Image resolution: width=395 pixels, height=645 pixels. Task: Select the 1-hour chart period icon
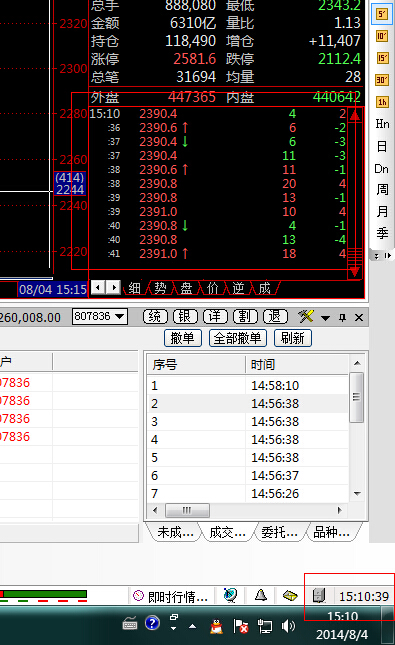pos(382,102)
